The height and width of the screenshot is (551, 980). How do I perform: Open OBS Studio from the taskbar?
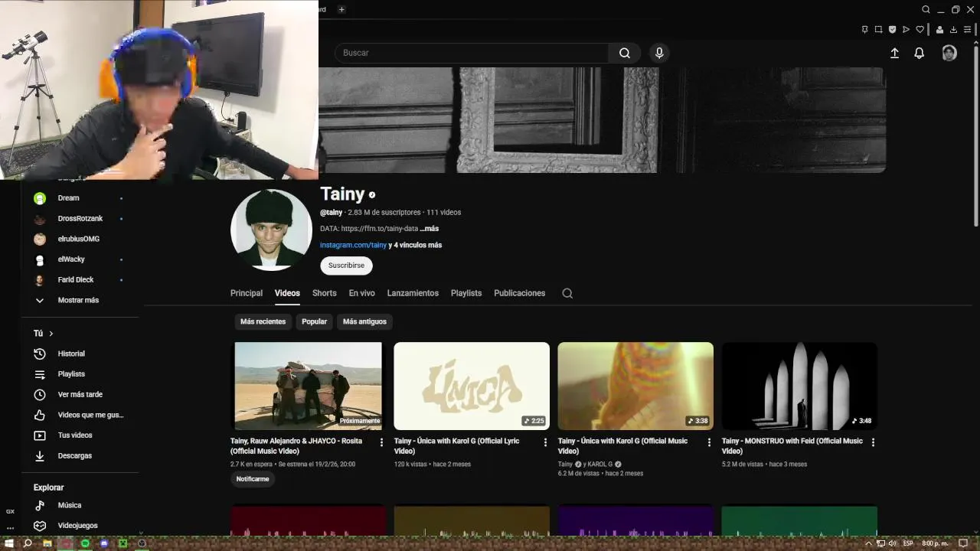[x=142, y=543]
